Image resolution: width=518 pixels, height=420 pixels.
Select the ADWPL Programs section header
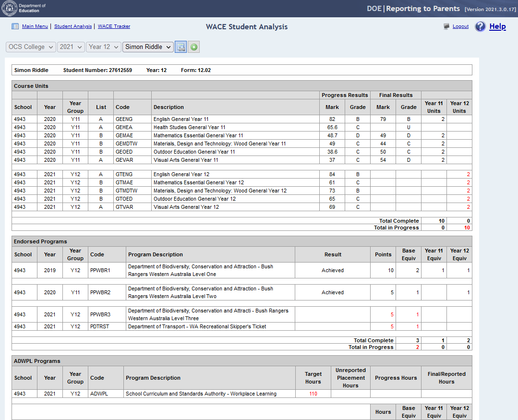tap(37, 361)
